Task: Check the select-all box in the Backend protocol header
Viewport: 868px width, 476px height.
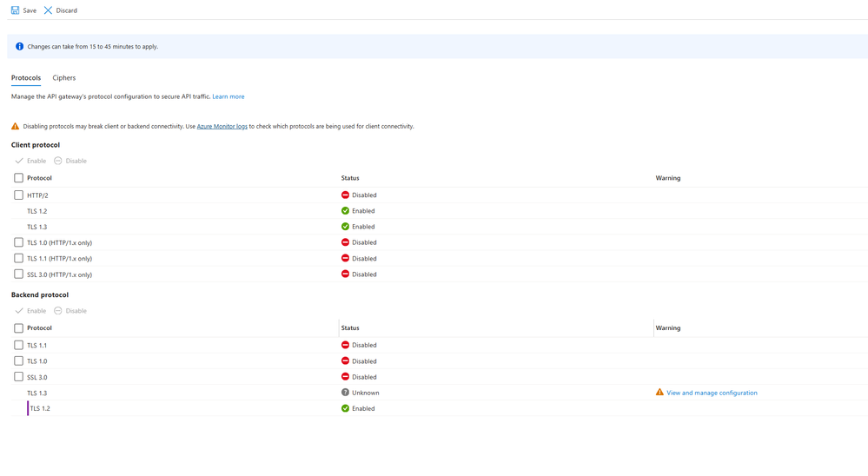Action: point(18,327)
